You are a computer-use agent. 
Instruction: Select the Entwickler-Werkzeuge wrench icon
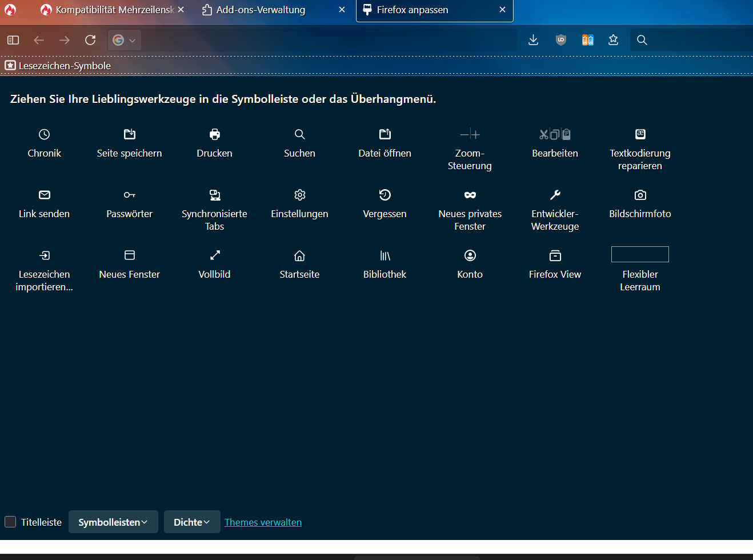coord(555,195)
